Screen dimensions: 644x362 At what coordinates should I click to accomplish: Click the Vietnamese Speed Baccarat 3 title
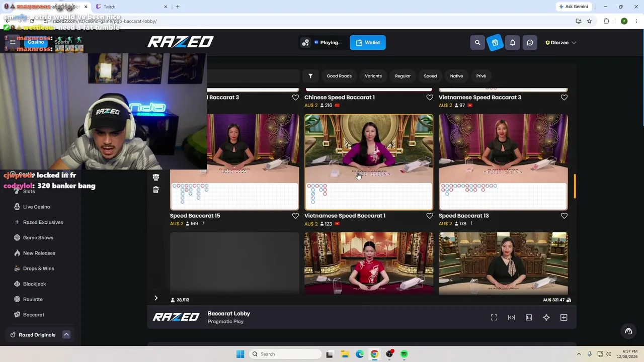tap(480, 98)
